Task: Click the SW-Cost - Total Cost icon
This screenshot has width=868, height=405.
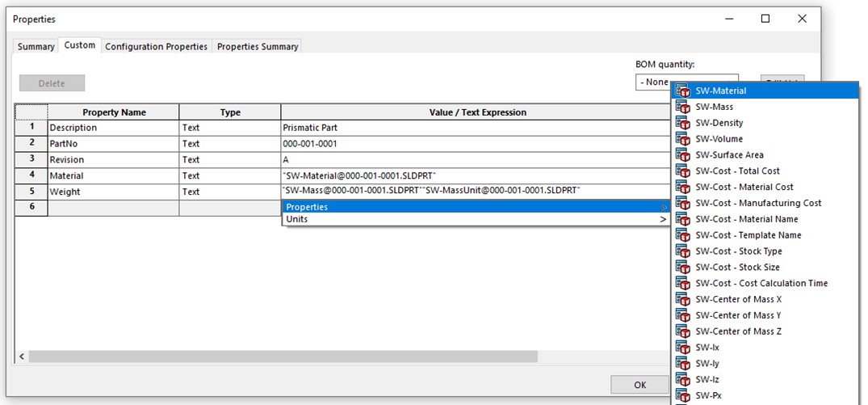Action: (x=683, y=171)
